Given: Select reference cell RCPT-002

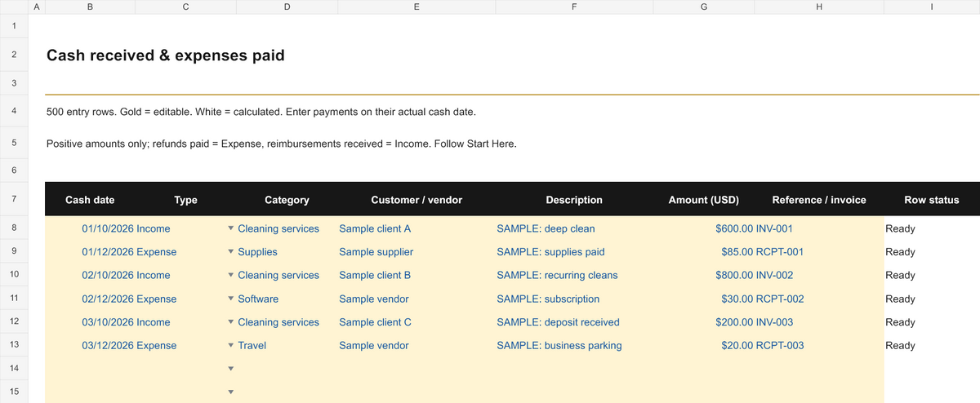Looking at the screenshot, I should (819, 299).
